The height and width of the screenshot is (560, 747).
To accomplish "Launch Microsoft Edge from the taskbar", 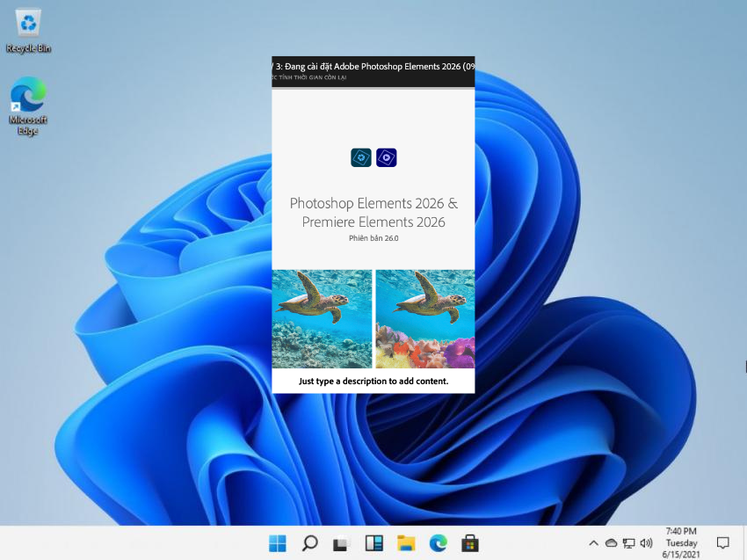I will (438, 543).
